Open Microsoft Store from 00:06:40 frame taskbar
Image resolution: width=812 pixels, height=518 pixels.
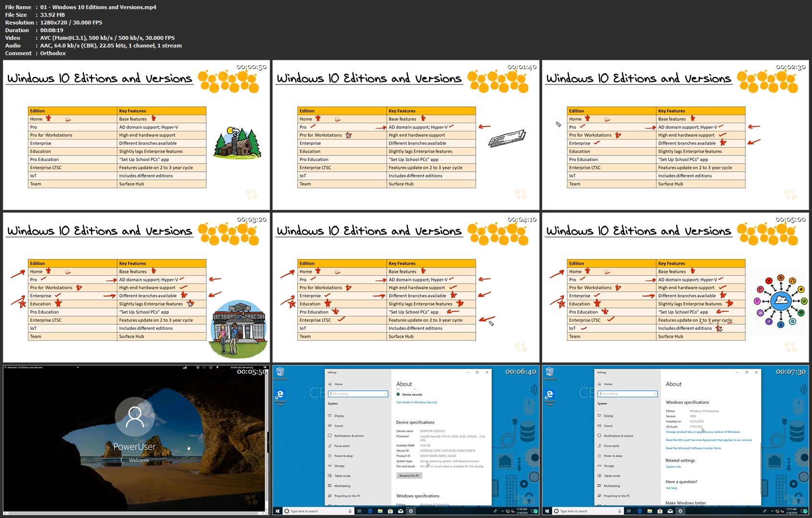(x=390, y=511)
